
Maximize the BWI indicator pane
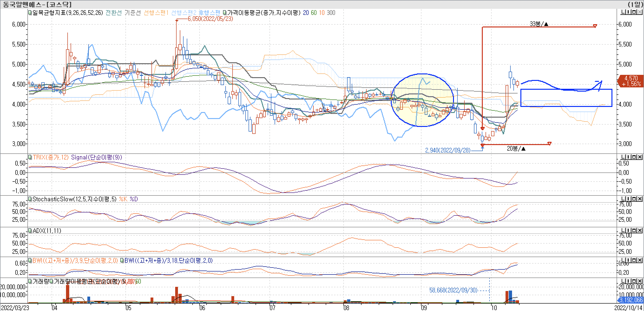coord(634,260)
